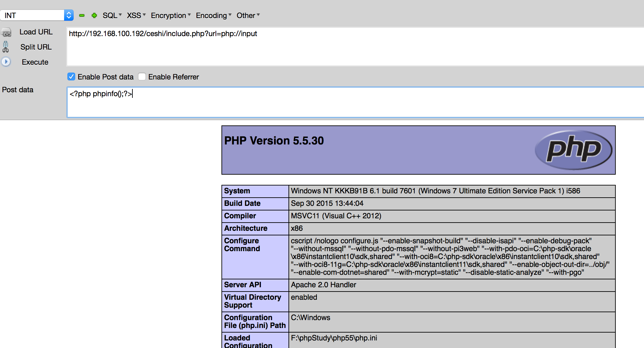The height and width of the screenshot is (348, 644).
Task: Open the Encoding menu
Action: tap(214, 15)
